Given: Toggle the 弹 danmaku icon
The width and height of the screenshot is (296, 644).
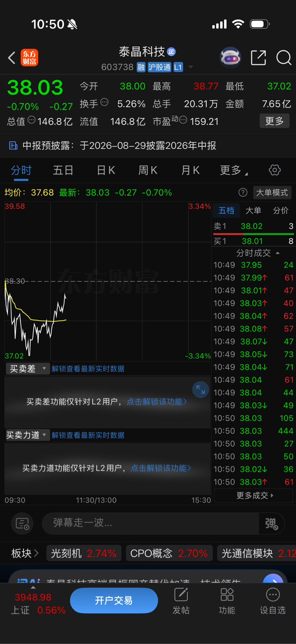Looking at the screenshot, I should click(271, 524).
